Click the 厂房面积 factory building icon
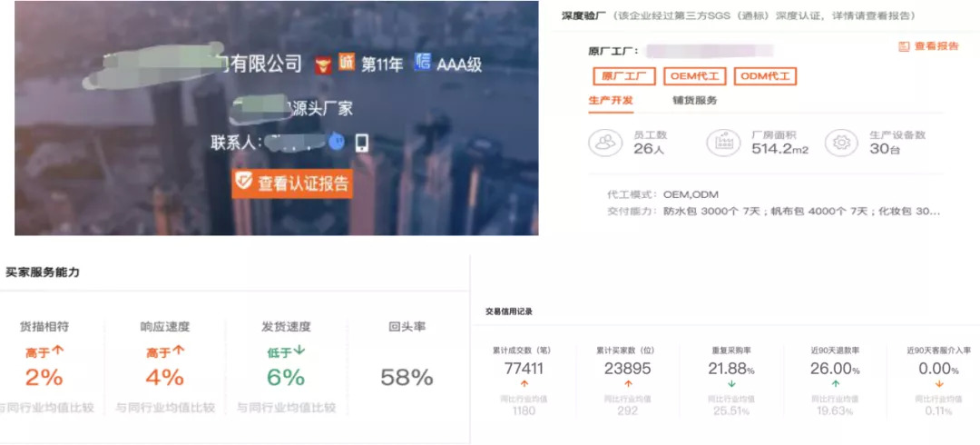Screen dimensions: 980x445 [x=723, y=143]
